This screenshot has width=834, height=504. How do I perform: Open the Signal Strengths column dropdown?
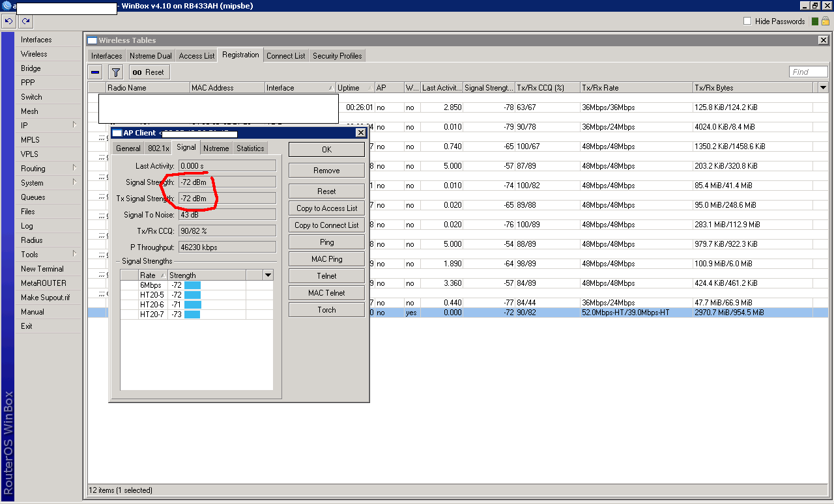click(x=268, y=275)
